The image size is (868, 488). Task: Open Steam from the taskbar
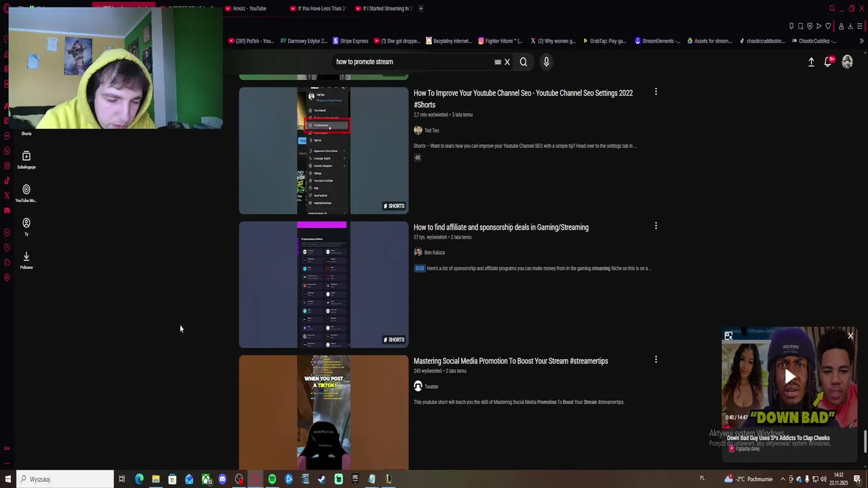(x=321, y=479)
